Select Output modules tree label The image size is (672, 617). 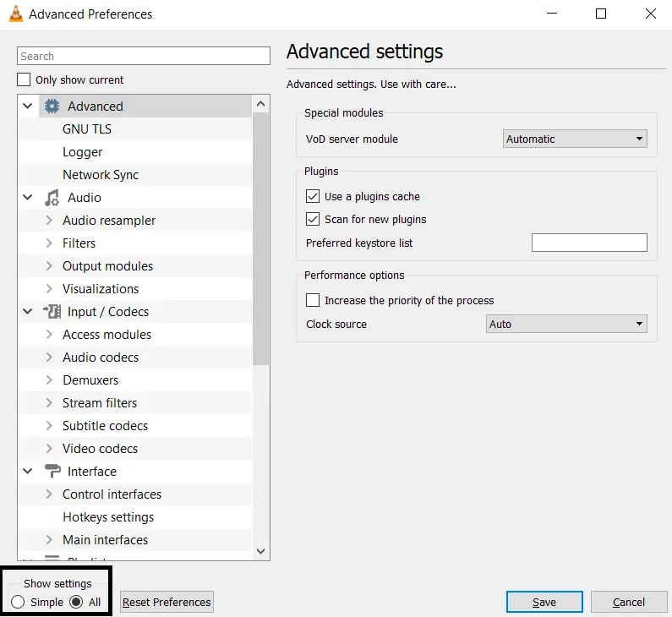click(107, 266)
